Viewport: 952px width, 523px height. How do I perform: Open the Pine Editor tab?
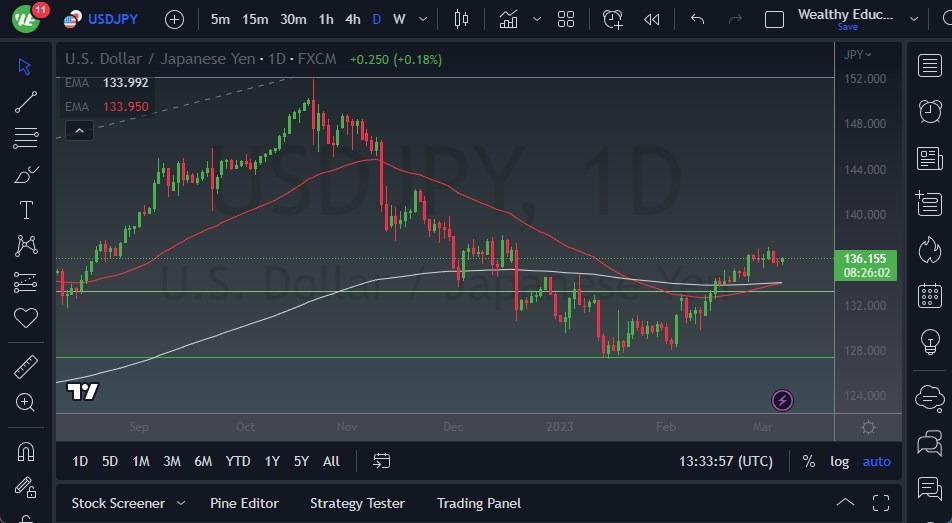coord(244,503)
